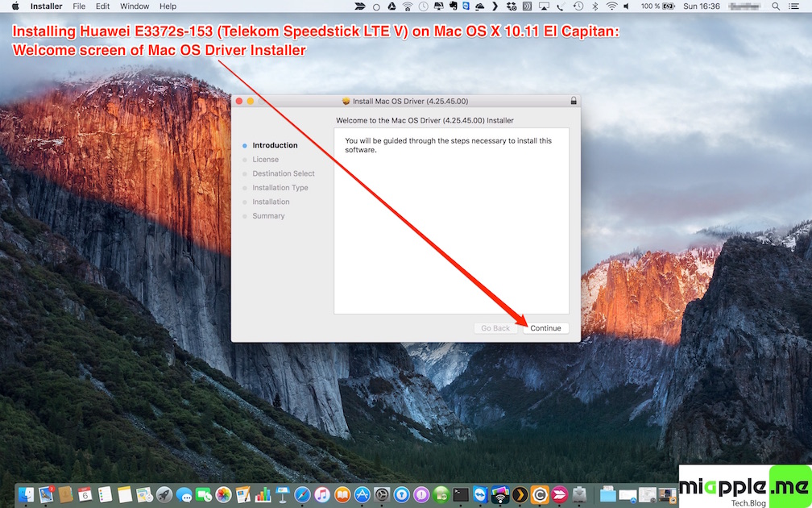Open Safari from the Dock
This screenshot has width=812, height=508.
pos(302,494)
